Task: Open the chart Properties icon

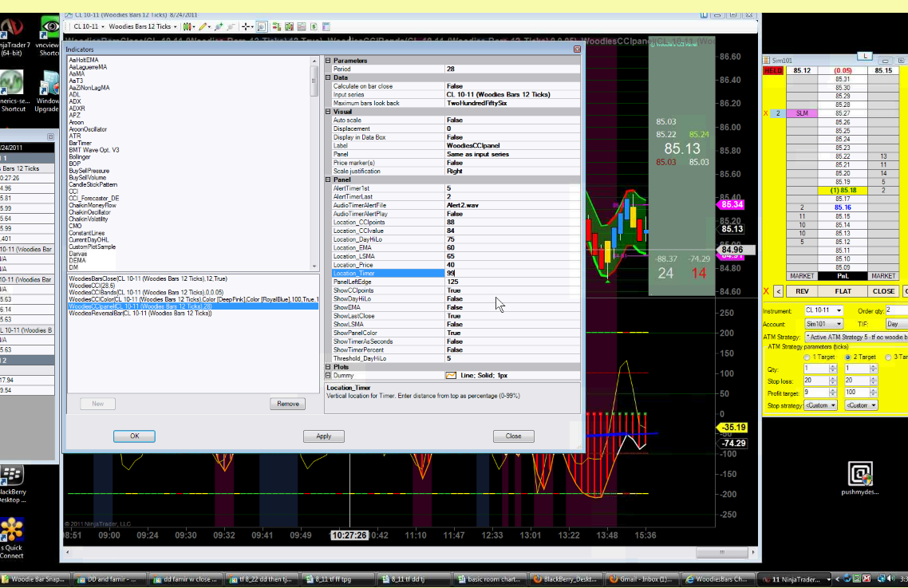Action: coord(326,26)
